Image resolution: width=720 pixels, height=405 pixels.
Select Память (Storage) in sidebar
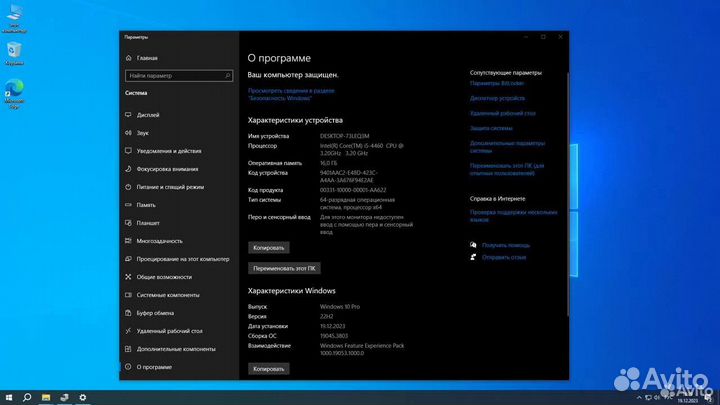point(148,205)
